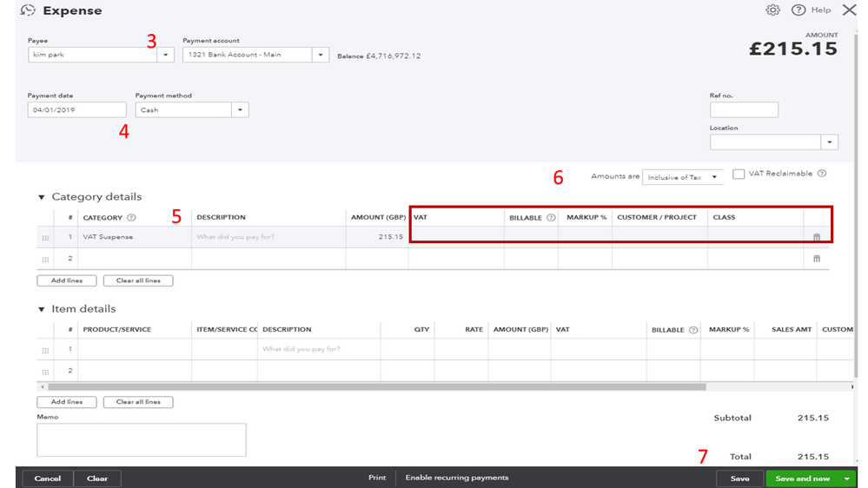Click Clear all lines under Item details
The height and width of the screenshot is (488, 868).
click(x=138, y=402)
